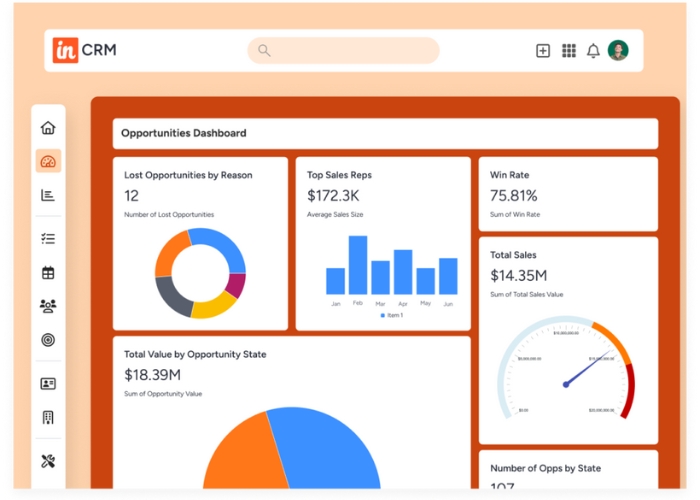
Task: Click the magenta segment of donut chart
Action: coord(236,284)
